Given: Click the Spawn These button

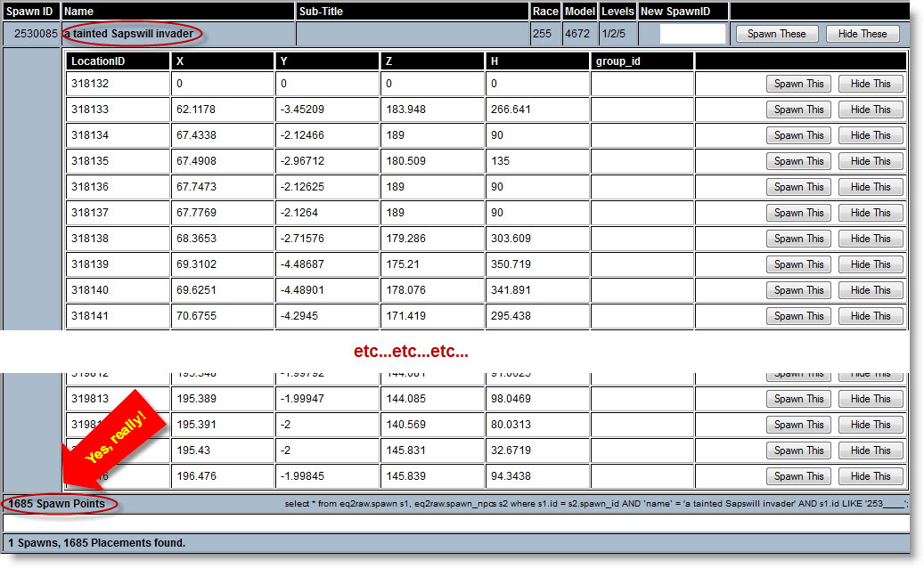Looking at the screenshot, I should tap(776, 34).
